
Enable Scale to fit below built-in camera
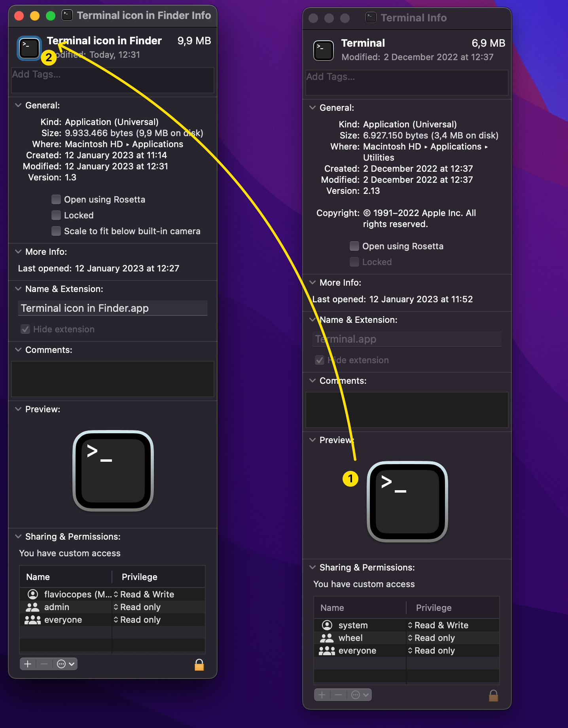coord(57,231)
